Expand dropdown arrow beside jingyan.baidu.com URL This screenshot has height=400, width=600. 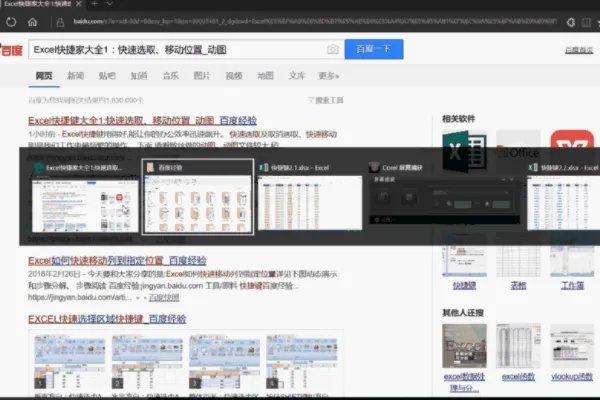tap(138, 297)
